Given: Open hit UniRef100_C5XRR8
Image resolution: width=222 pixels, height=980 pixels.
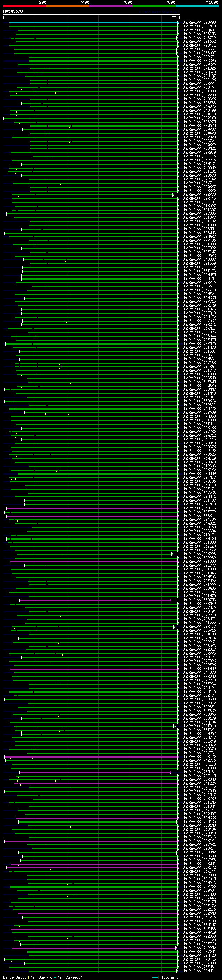Looking at the screenshot, I should click(x=199, y=554).
